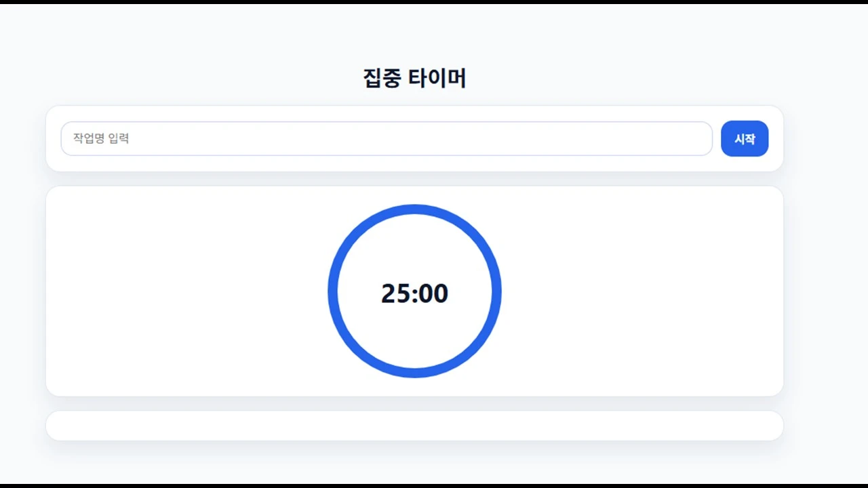The image size is (868, 488).
Task: Click the empty task list panel below the timer
Action: [x=414, y=425]
